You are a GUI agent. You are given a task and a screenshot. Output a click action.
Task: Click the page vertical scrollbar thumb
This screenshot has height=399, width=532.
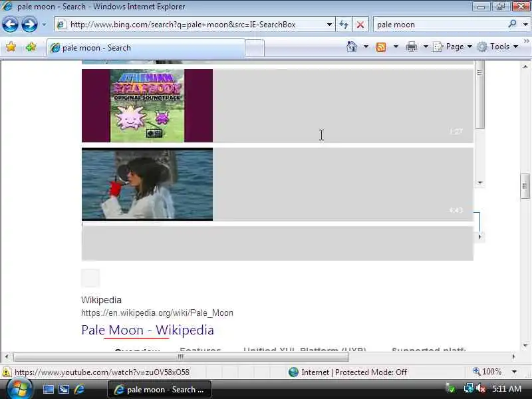pos(525,186)
